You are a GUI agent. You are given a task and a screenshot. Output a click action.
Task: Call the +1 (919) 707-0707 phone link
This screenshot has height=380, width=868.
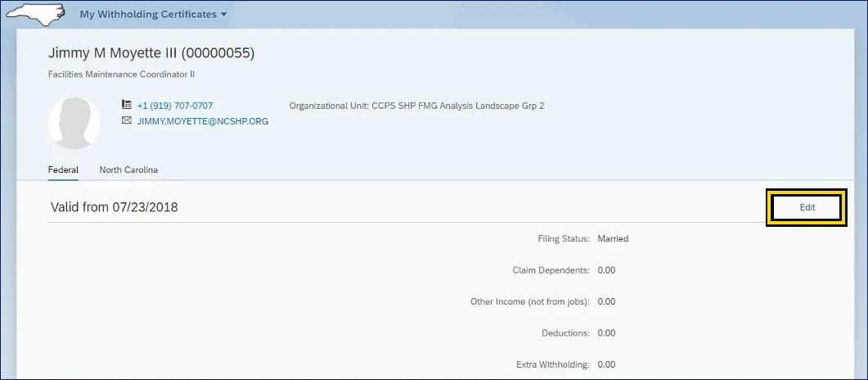click(174, 106)
